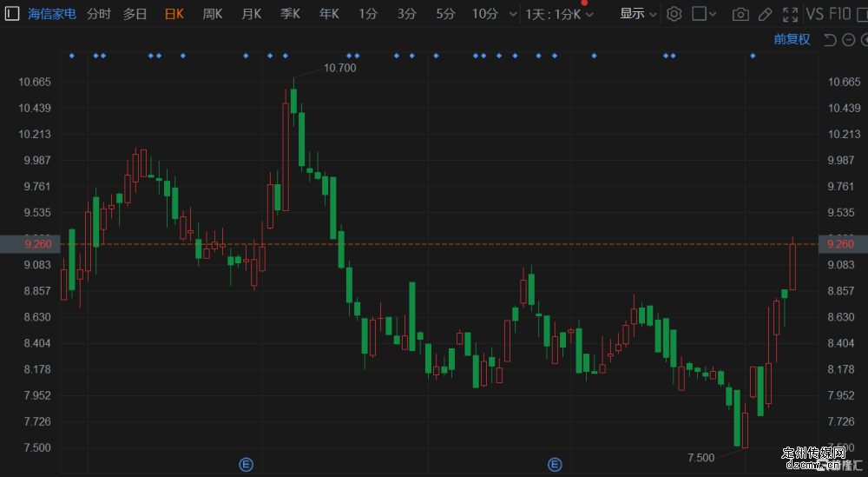Toggle the left sidebar panel icon
868x477 pixels.
(11, 13)
